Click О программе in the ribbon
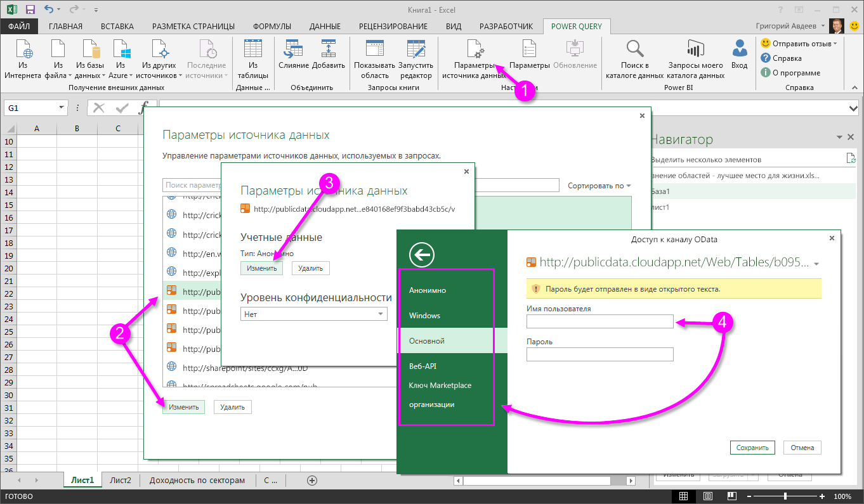 point(790,73)
